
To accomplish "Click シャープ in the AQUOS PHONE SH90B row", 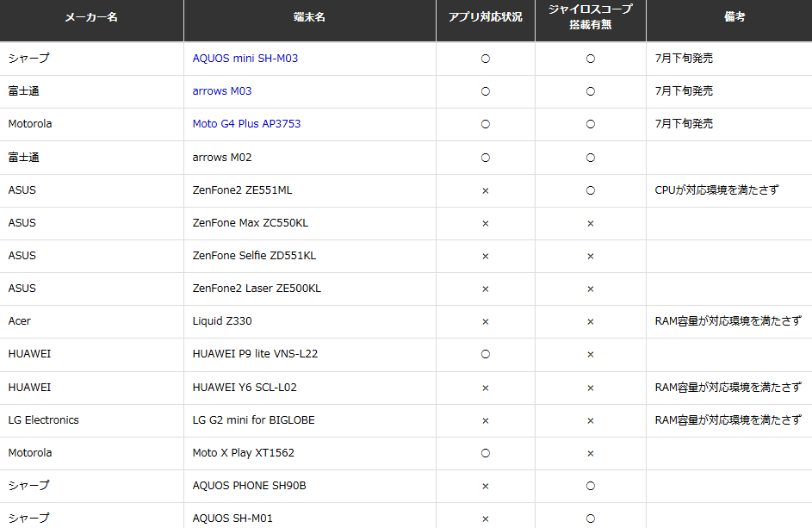I will 29,486.
